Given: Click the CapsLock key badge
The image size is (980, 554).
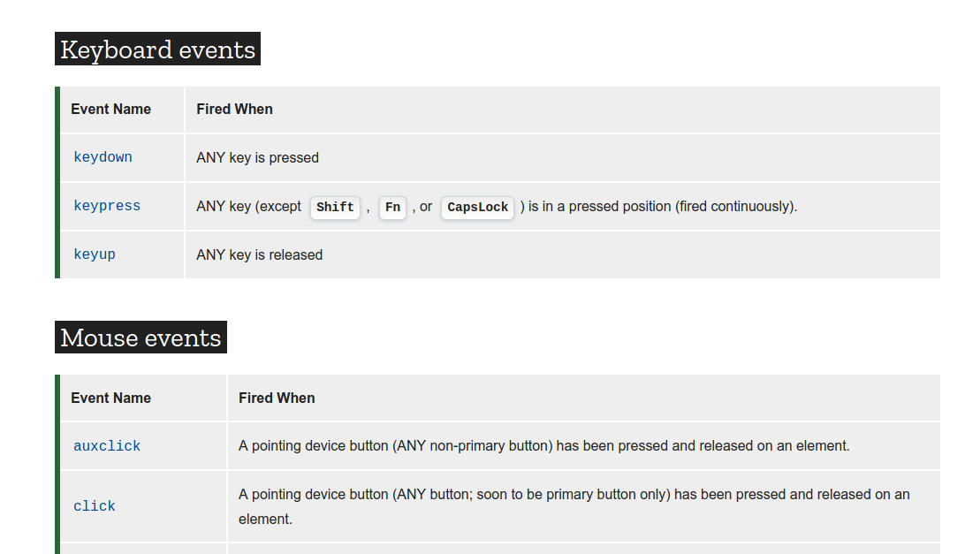Looking at the screenshot, I should point(477,208).
